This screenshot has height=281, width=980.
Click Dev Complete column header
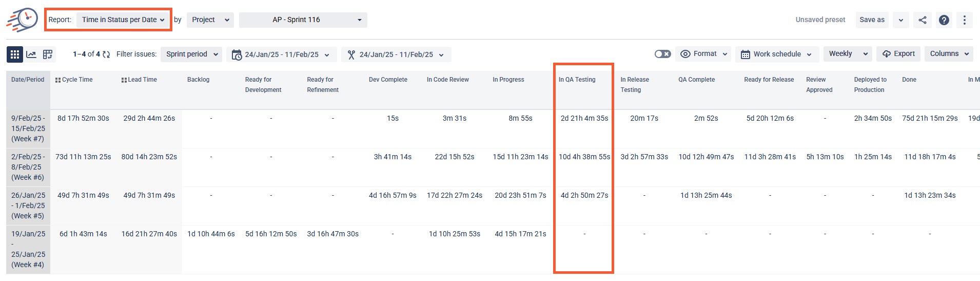[388, 80]
